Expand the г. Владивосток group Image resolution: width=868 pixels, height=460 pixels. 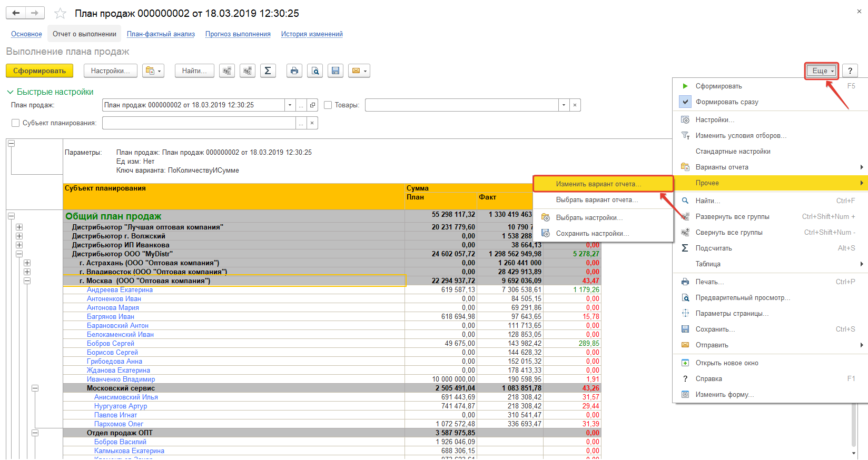pyautogui.click(x=27, y=272)
